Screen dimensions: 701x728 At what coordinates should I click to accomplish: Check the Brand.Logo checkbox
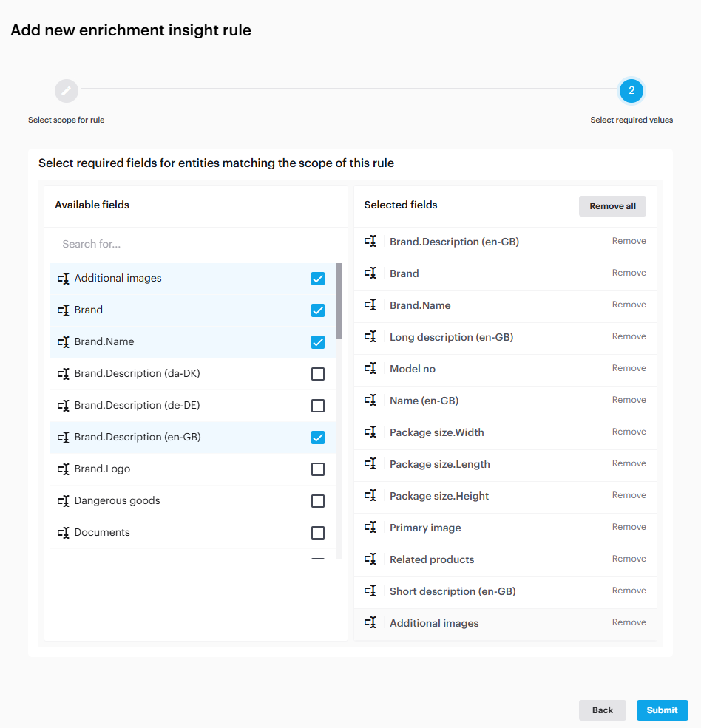pyautogui.click(x=318, y=469)
